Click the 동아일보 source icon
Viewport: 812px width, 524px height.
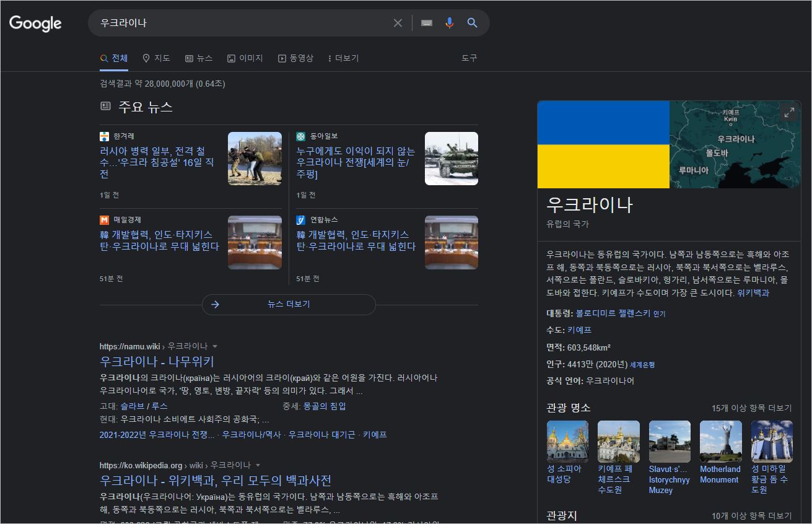point(300,136)
